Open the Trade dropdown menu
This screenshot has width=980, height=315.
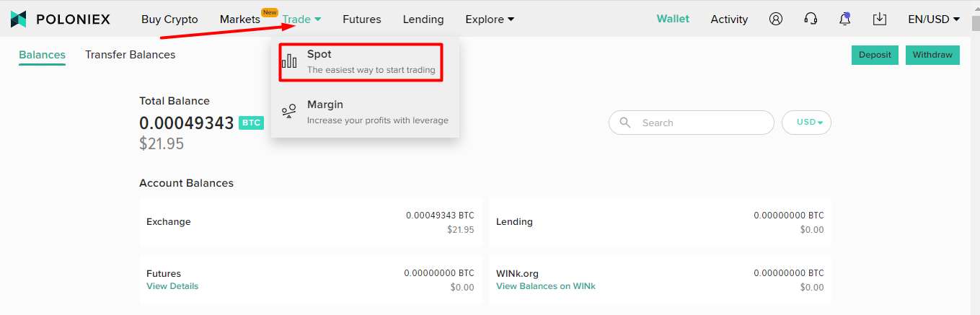(x=301, y=19)
